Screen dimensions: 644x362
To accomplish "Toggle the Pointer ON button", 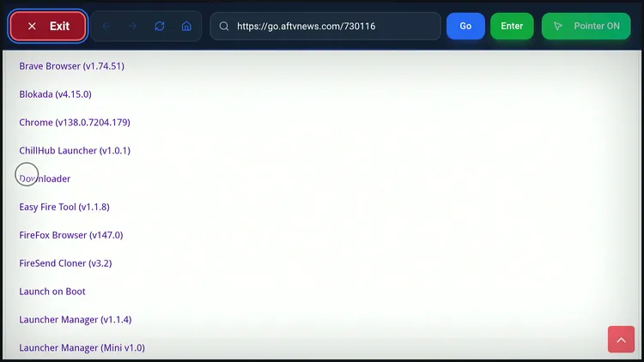I will click(x=586, y=26).
